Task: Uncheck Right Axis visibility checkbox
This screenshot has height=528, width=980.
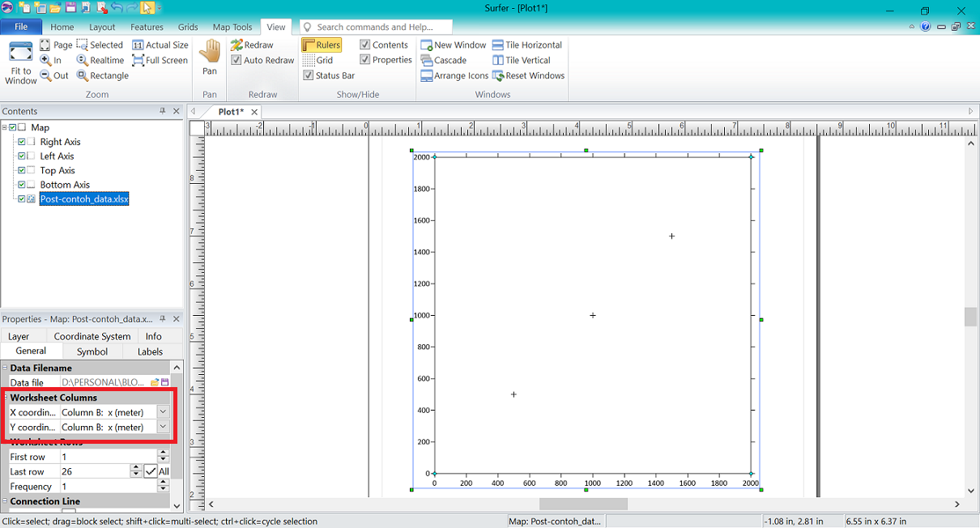Action: 22,142
